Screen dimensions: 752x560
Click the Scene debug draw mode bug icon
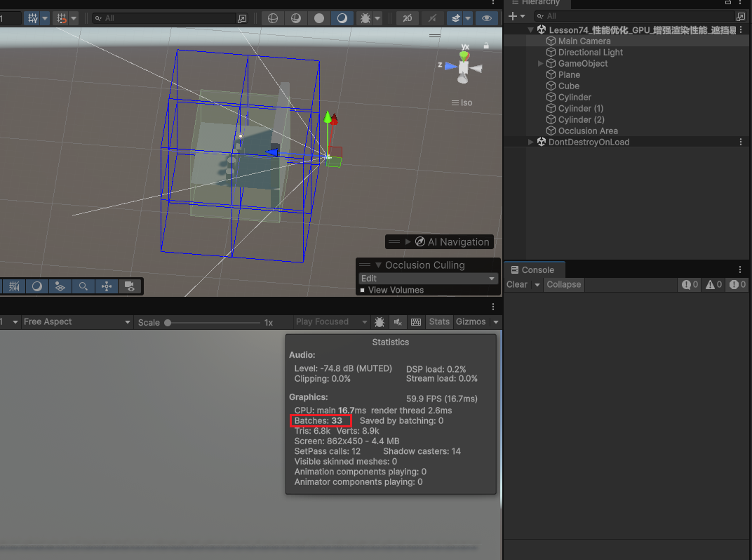365,18
